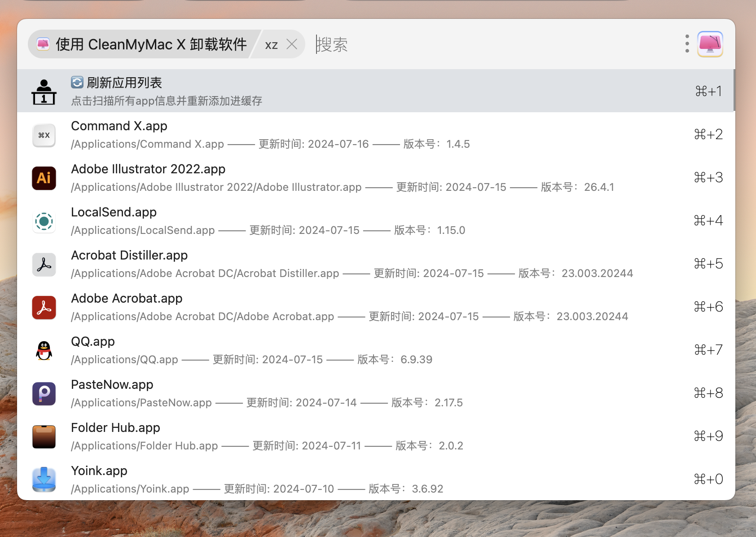Click the ⌘+5 shortcut label
This screenshot has height=537, width=756.
[x=708, y=264]
